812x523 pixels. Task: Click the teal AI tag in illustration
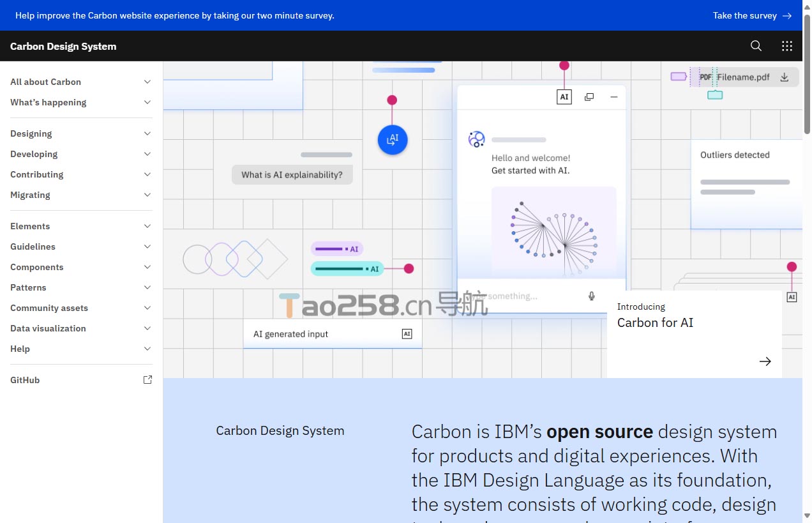click(x=347, y=269)
